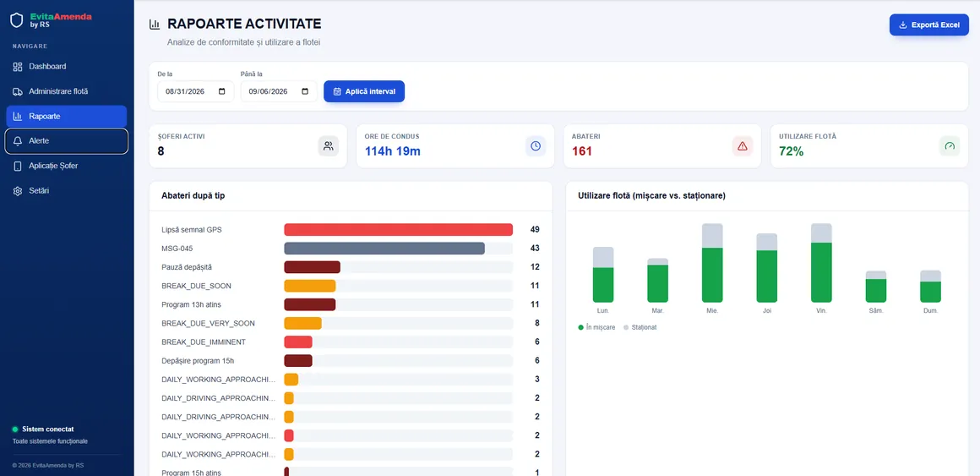This screenshot has height=476, width=980.
Task: Click the © 2026 EvitaAmenda by RS footer
Action: pos(48,465)
